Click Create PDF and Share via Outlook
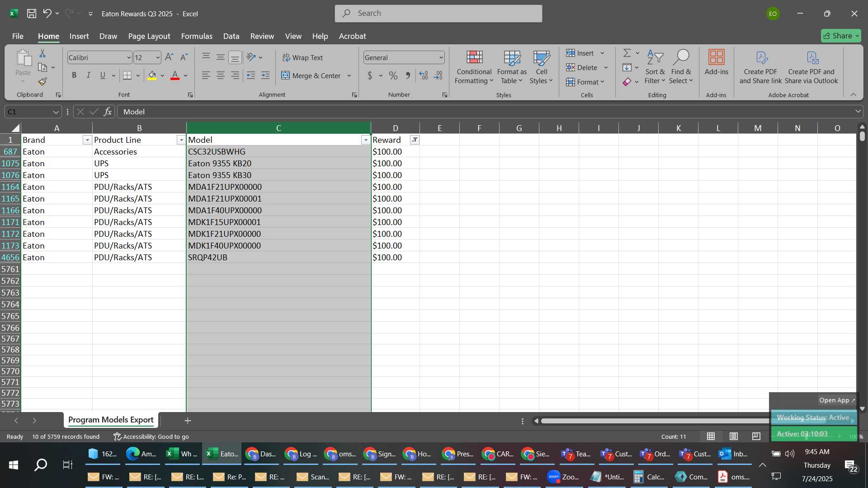The height and width of the screenshot is (488, 868). 811,67
